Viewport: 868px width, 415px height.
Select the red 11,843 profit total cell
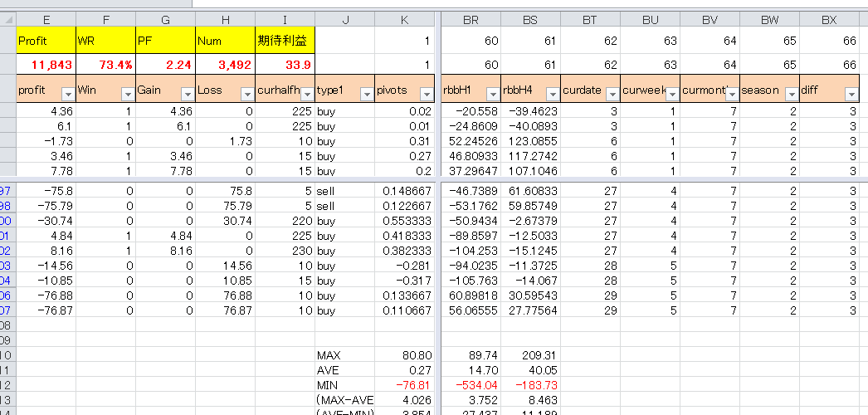coord(46,64)
